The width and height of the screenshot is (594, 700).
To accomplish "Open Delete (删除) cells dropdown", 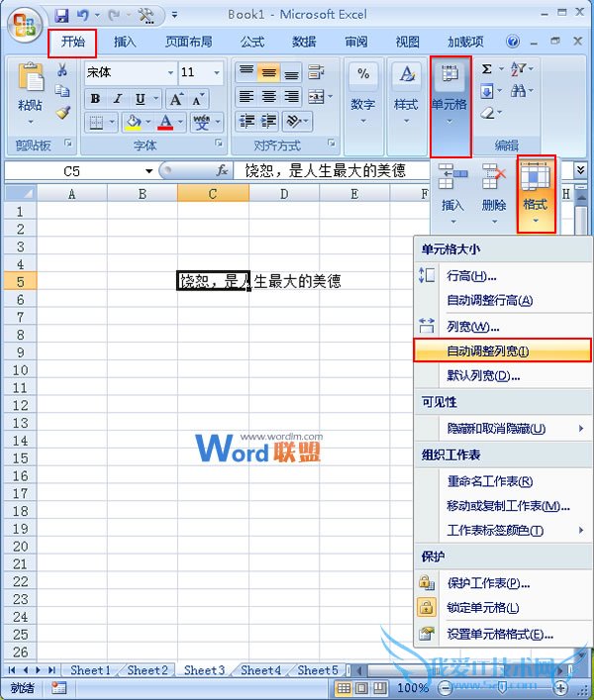I will click(x=494, y=193).
